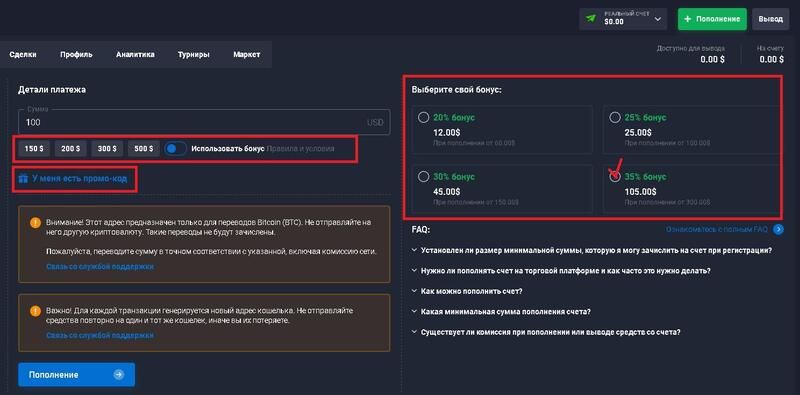This screenshot has height=395, width=800.
Task: Toggle the Использовать бонус switch
Action: tap(175, 149)
